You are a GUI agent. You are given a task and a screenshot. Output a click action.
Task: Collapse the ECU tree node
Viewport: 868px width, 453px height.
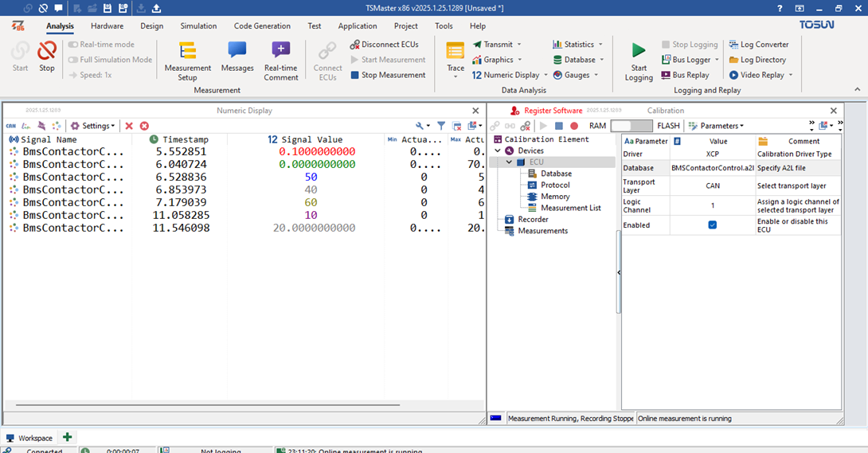[x=509, y=162]
